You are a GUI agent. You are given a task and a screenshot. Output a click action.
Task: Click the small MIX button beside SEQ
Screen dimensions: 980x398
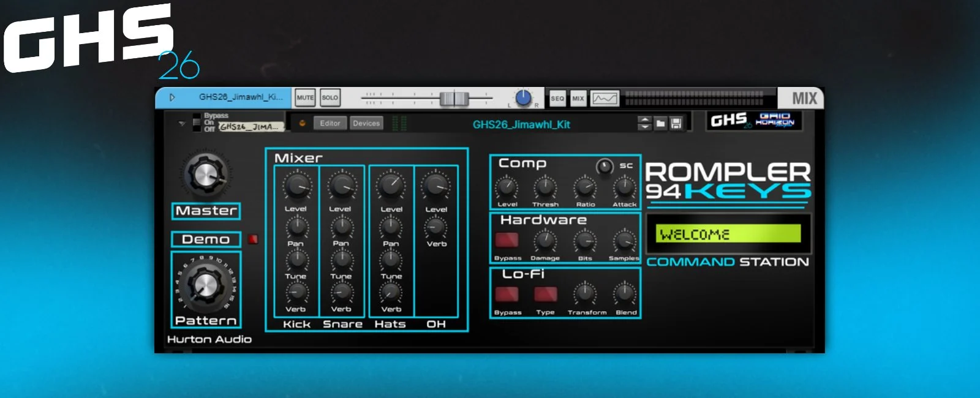point(578,98)
